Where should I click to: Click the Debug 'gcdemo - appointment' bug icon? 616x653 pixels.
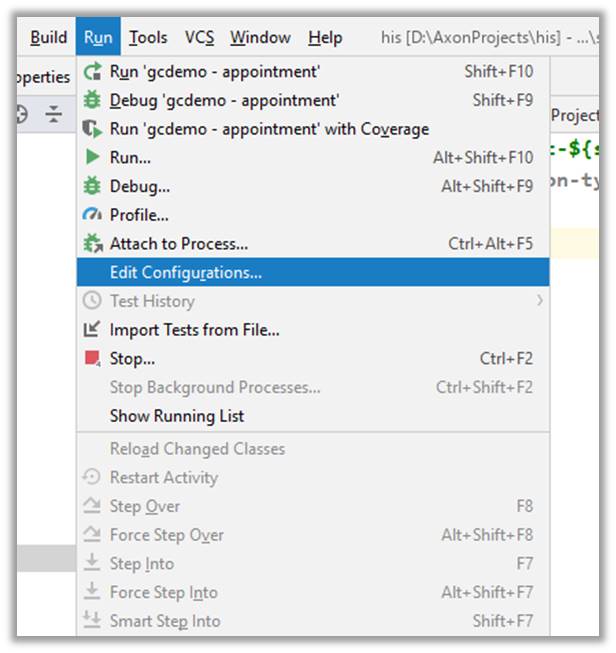(92, 100)
